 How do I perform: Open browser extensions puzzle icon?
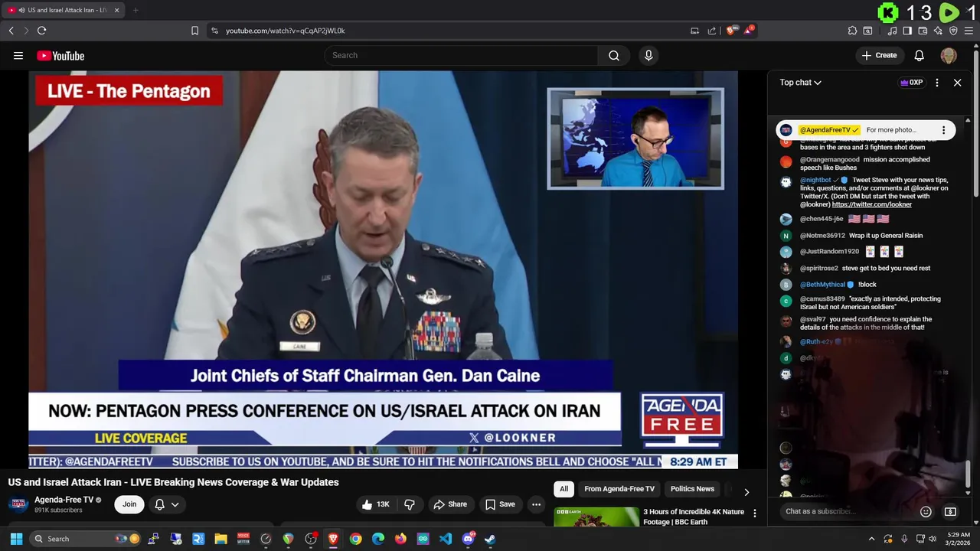click(x=852, y=31)
